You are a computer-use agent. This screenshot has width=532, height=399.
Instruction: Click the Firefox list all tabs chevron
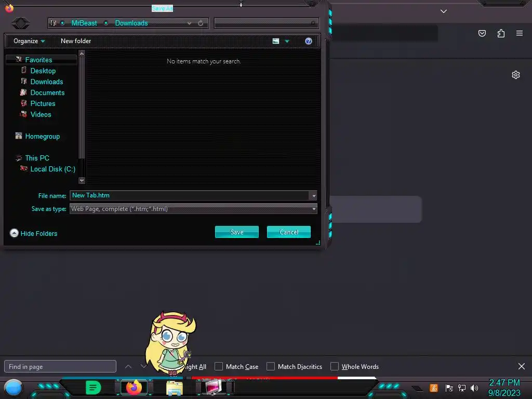click(444, 11)
